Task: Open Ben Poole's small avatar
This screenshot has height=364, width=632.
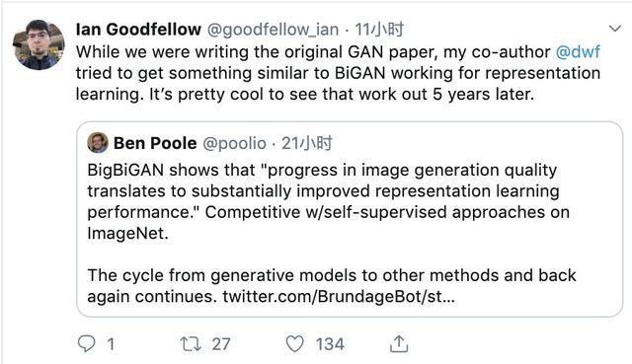Action: (x=98, y=142)
